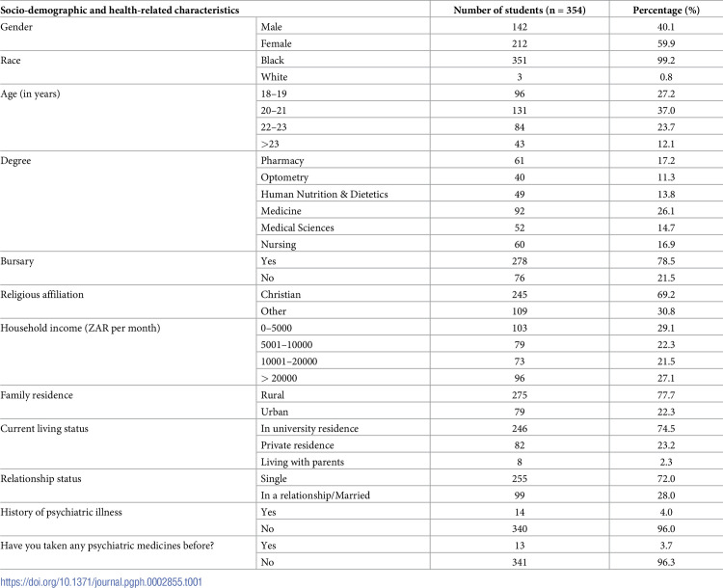The height and width of the screenshot is (588, 723).
Task: Click the 'Religious affiliation' row label
Action: point(42,295)
